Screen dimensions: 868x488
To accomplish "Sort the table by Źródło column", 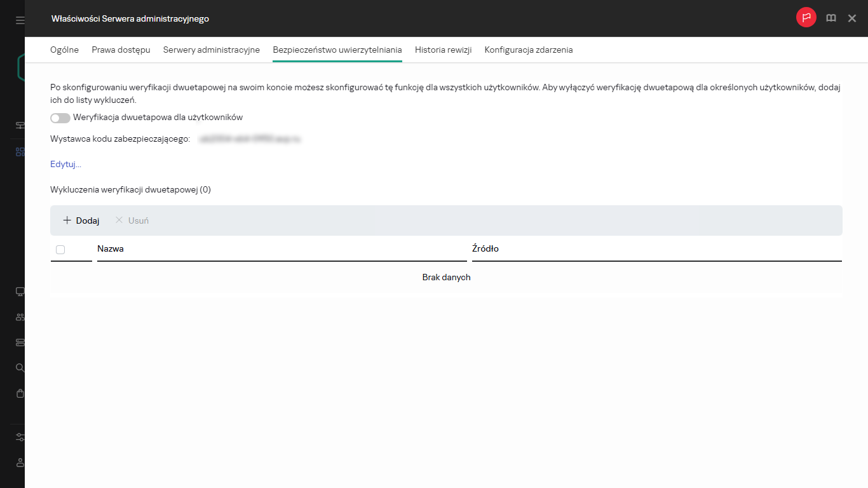I will (x=485, y=249).
